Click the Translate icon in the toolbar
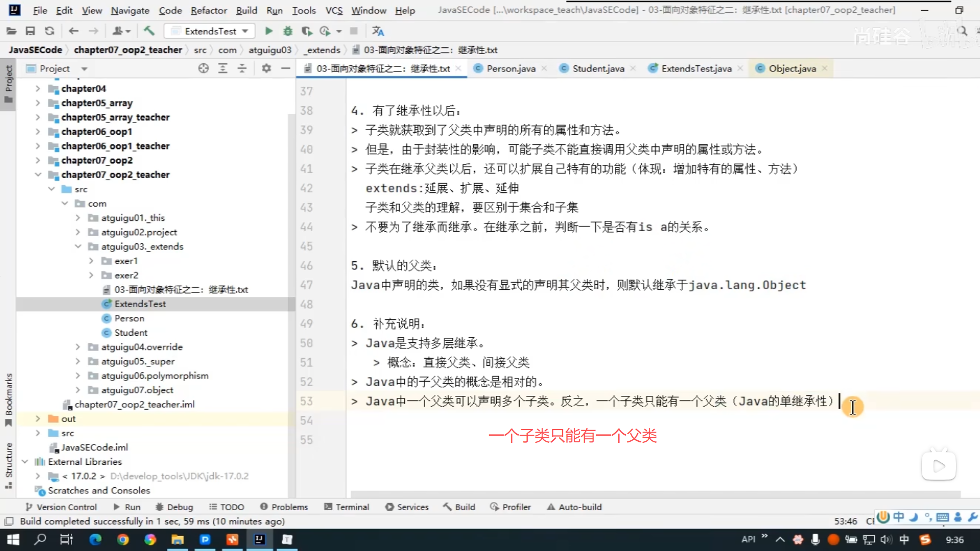 coord(378,31)
